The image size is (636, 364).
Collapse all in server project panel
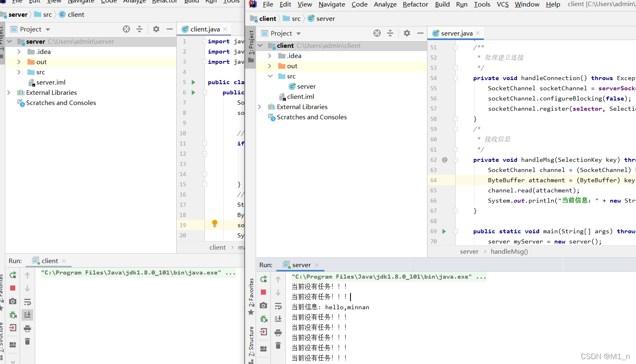(139, 29)
